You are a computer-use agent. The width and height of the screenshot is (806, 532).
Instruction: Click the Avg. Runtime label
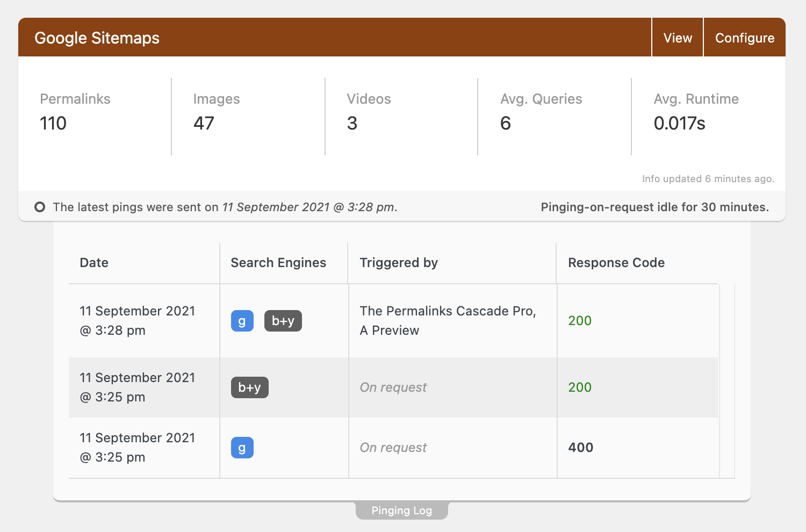pyautogui.click(x=696, y=99)
